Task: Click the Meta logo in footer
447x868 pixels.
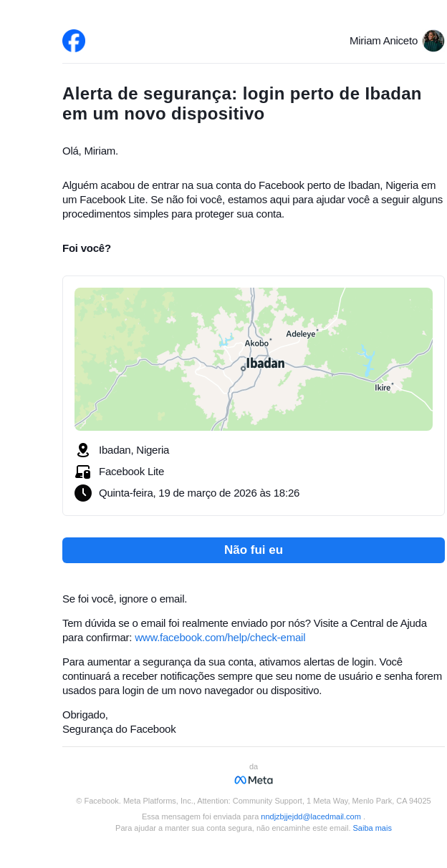Action: 254,780
